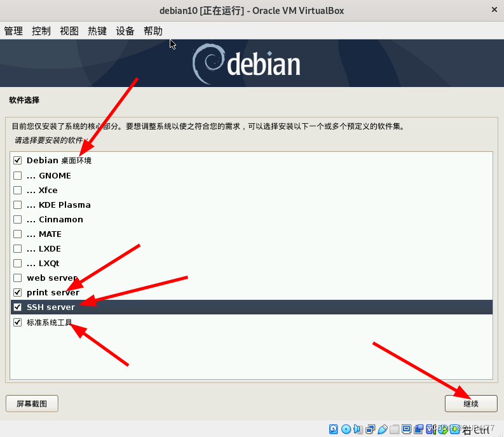Click the 屏幕截图 screenshot button
The image size is (504, 437).
[x=32, y=403]
